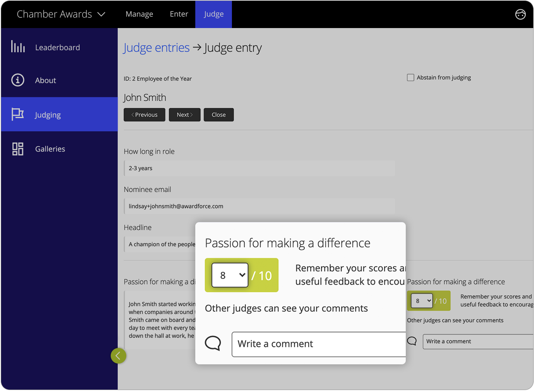
Task: Switch to the Enter tab
Action: (179, 14)
